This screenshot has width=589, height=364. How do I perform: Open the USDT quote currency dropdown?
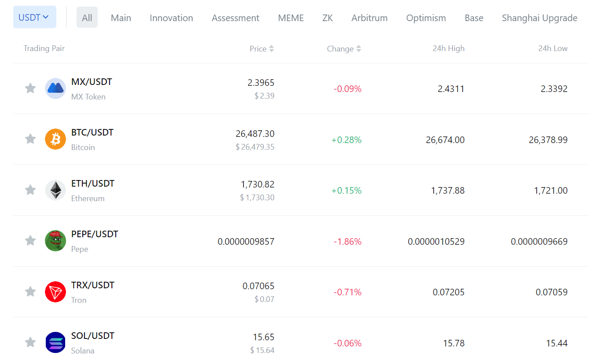pyautogui.click(x=34, y=16)
